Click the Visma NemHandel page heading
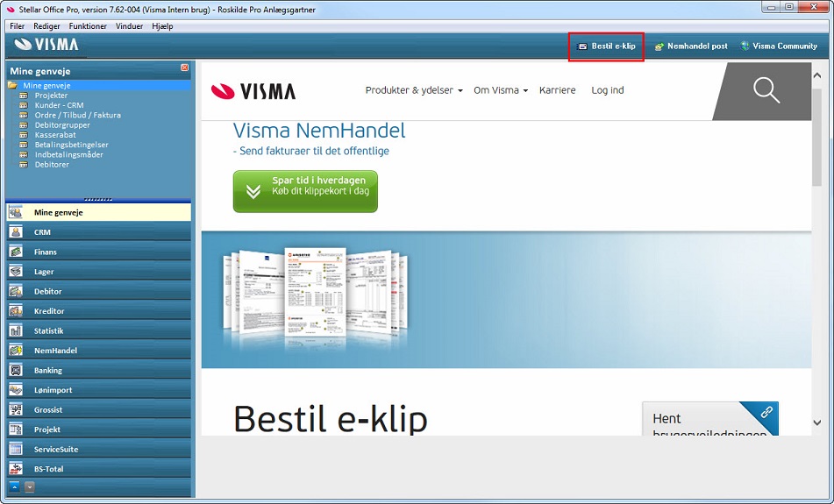Image resolution: width=834 pixels, height=504 pixels. coord(319,131)
